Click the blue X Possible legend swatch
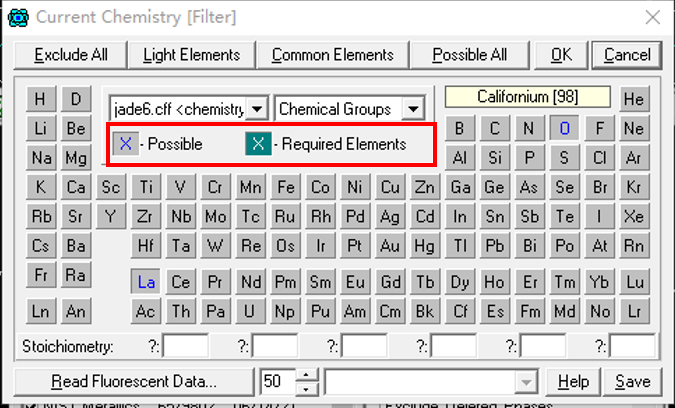 pos(126,144)
